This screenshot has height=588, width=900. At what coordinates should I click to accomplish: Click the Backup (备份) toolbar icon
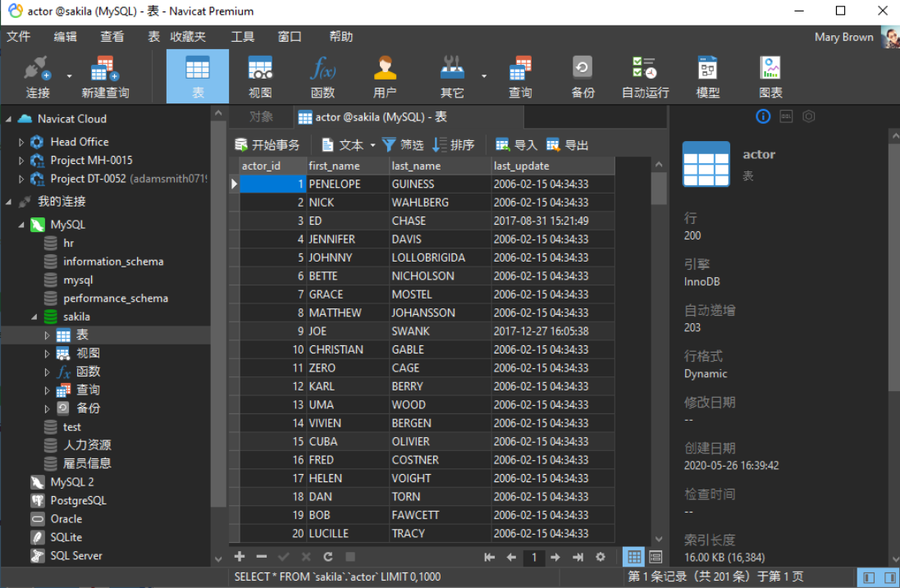[x=582, y=76]
